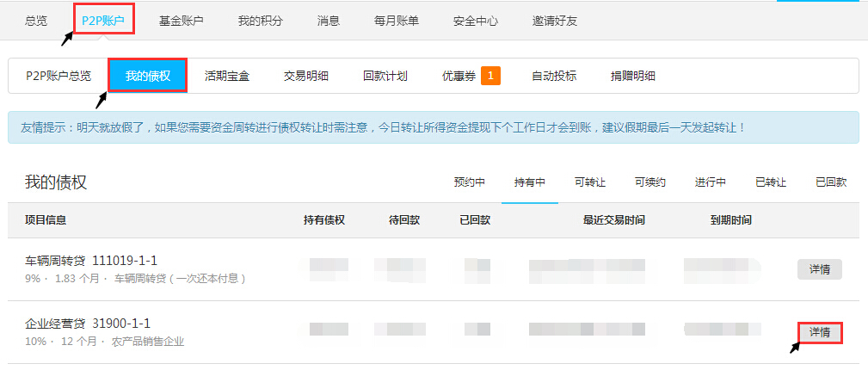Open 活期宝盒 sub-tab
This screenshot has height=370, width=868.
tap(227, 76)
